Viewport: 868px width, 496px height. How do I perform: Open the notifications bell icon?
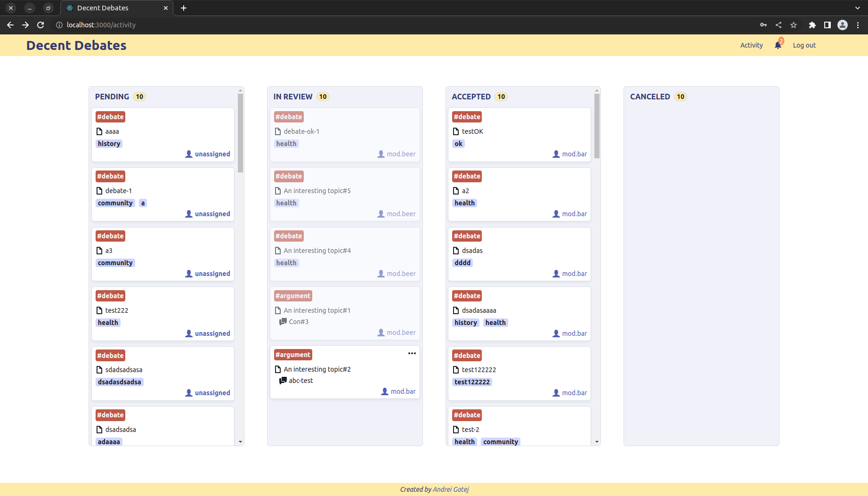coord(778,45)
